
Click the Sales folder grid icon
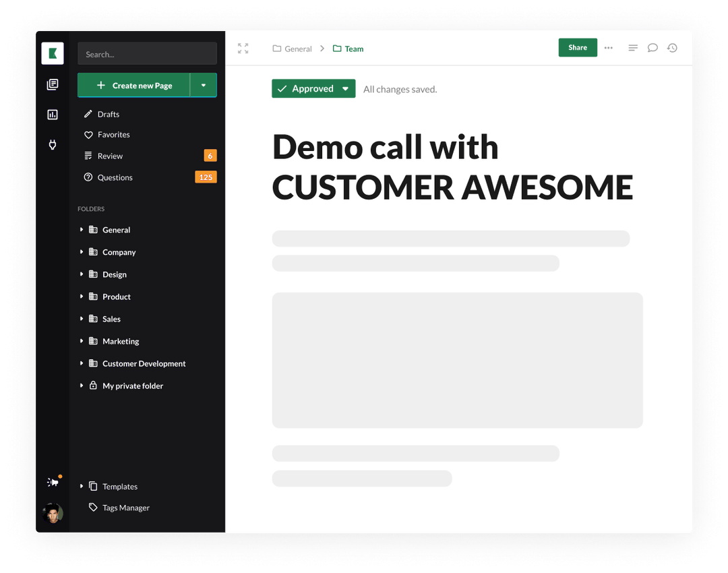coord(93,319)
